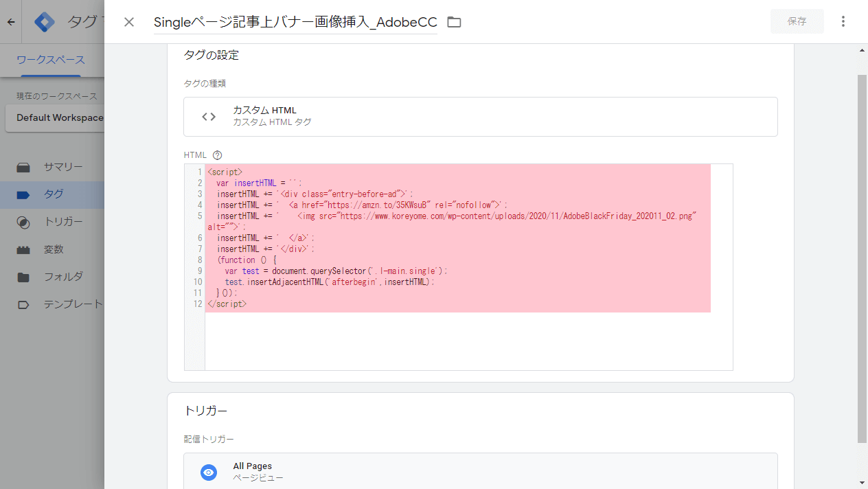Click the folder icon beside the tag name

coord(454,22)
